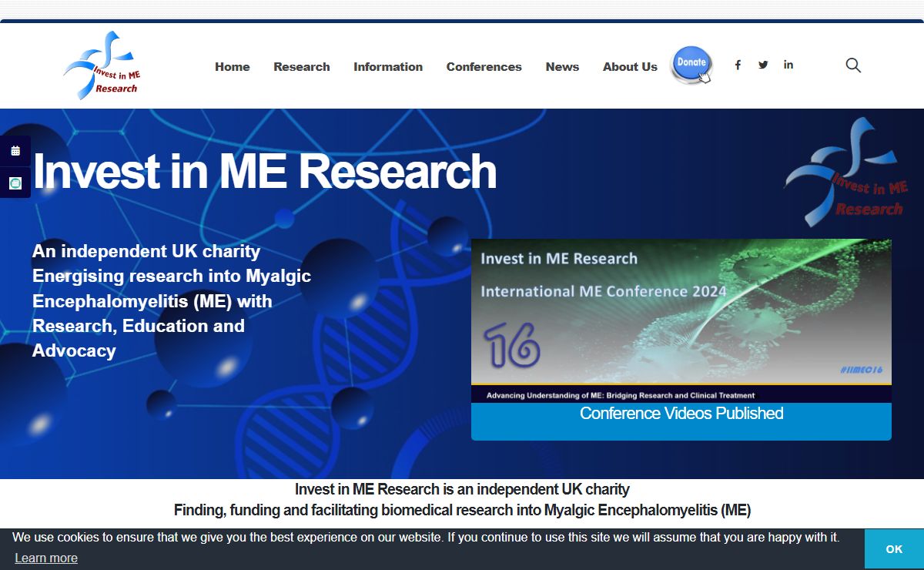Open the Information menu

point(388,67)
